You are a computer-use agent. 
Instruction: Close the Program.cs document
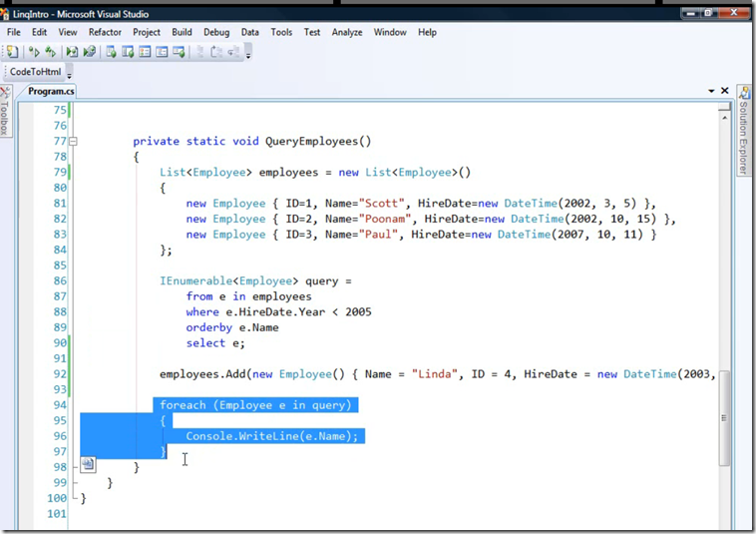(725, 90)
